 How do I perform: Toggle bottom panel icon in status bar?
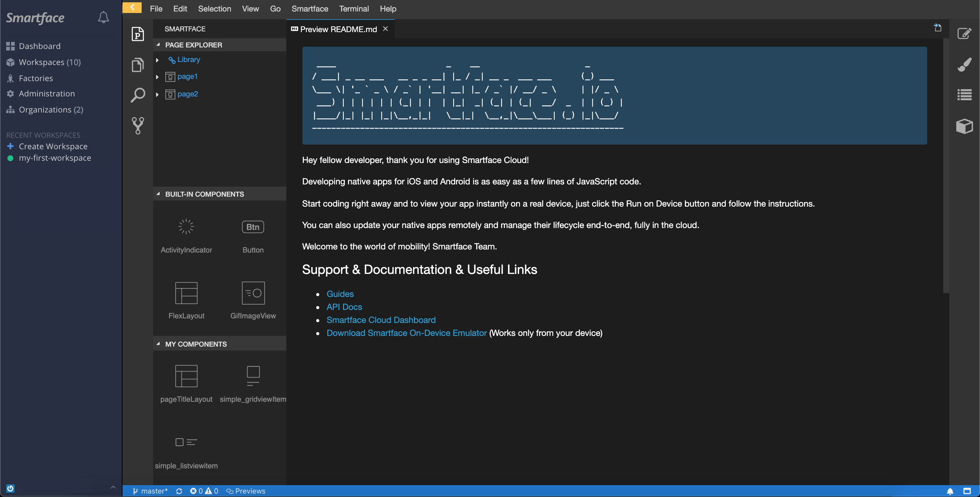(x=967, y=491)
